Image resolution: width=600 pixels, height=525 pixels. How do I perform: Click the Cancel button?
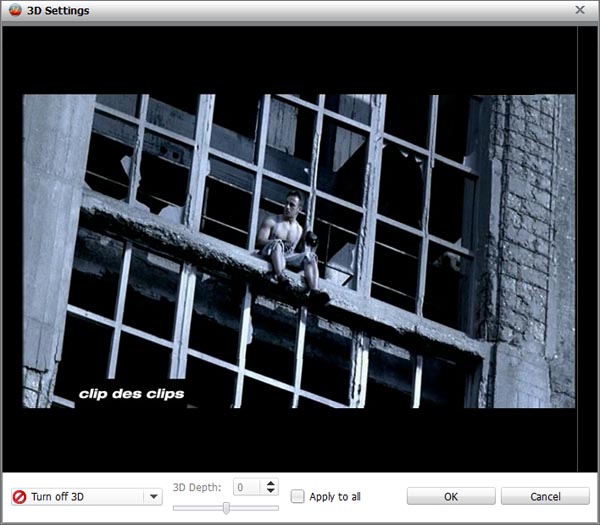pos(545,496)
